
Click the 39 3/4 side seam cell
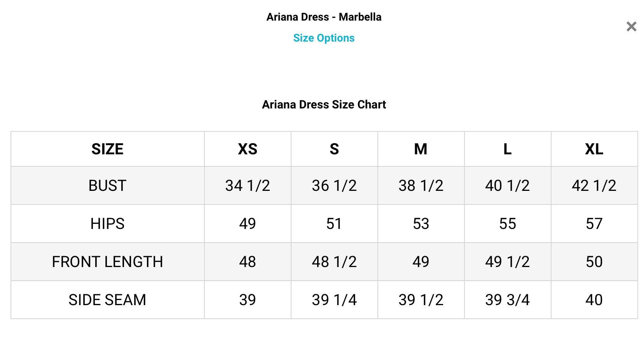coord(507,300)
